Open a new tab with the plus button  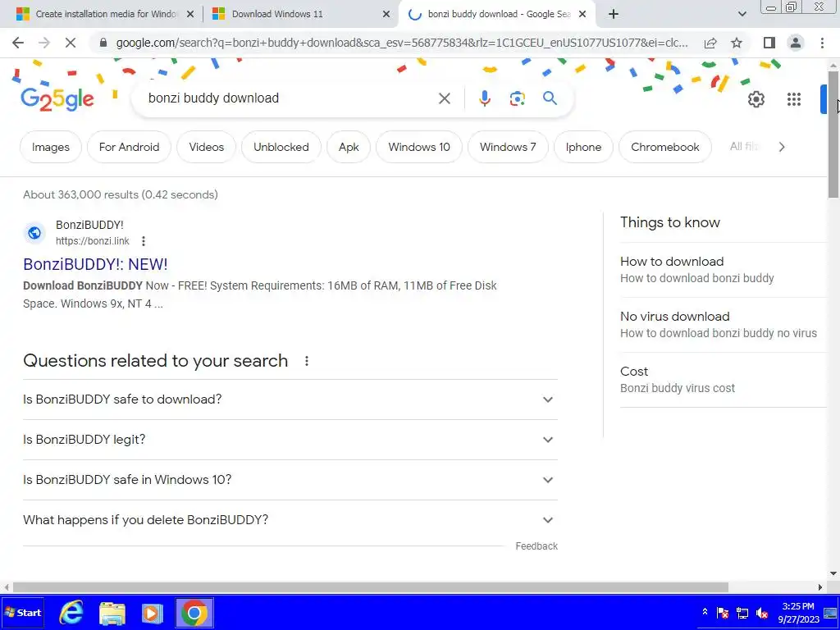tap(614, 15)
